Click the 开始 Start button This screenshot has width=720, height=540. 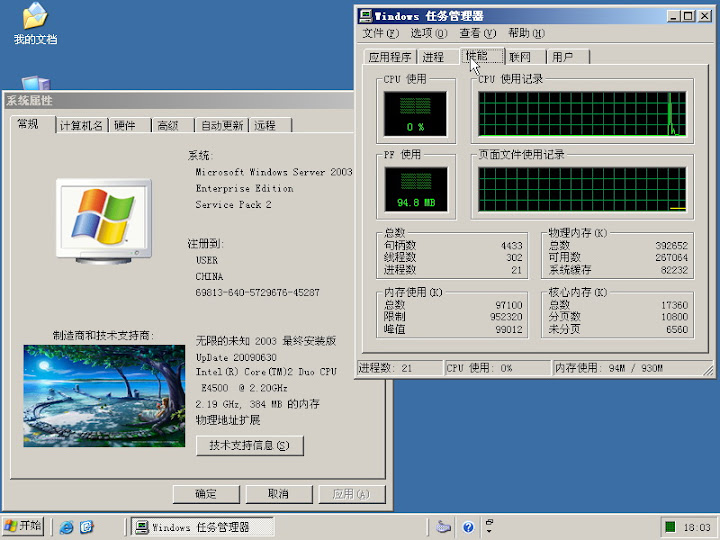(x=23, y=526)
